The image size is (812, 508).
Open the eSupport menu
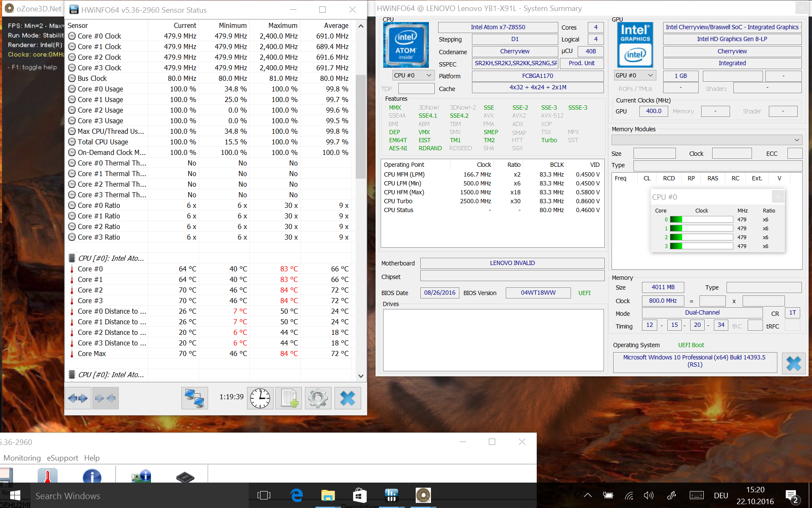point(63,458)
